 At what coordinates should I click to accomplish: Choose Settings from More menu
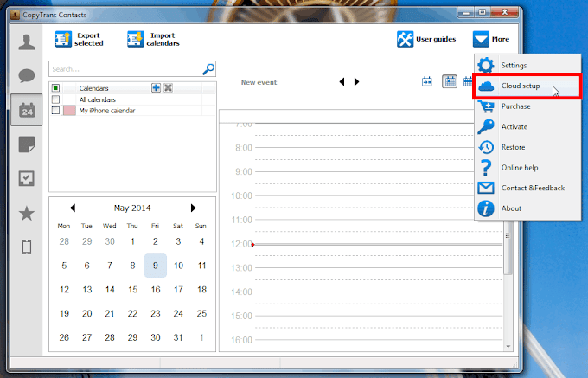[527, 65]
